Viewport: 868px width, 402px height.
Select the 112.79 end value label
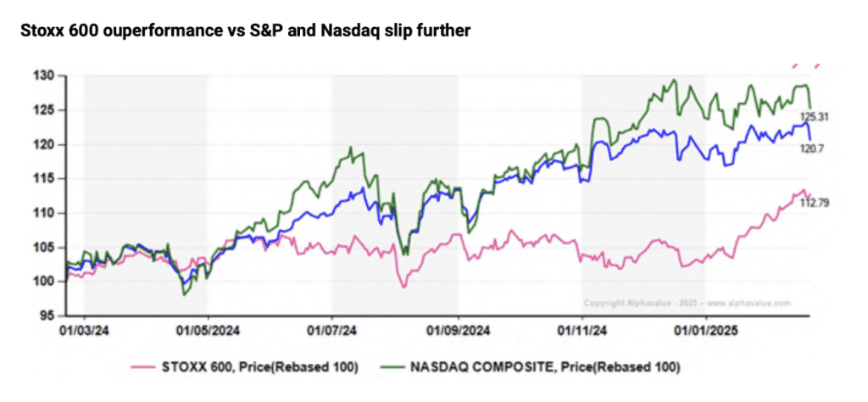[x=815, y=202]
